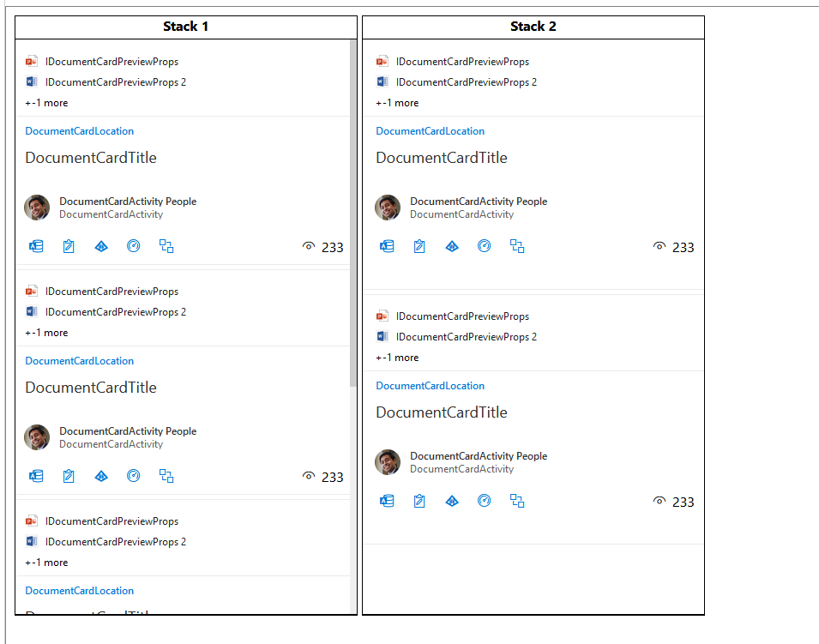Click the eye view-count icon showing 233
Image resolution: width=819 pixels, height=644 pixels.
[x=309, y=246]
